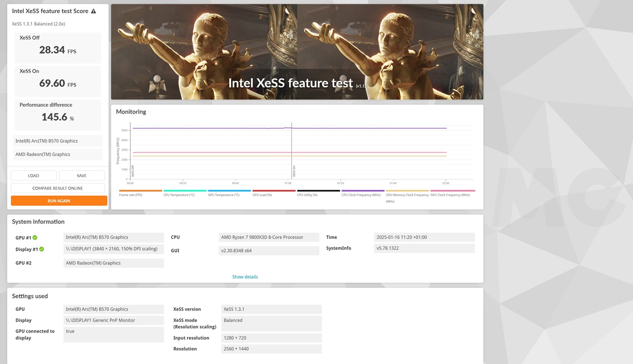Click the warning triangle icon beside the score title
Image resolution: width=633 pixels, height=364 pixels.
point(93,11)
